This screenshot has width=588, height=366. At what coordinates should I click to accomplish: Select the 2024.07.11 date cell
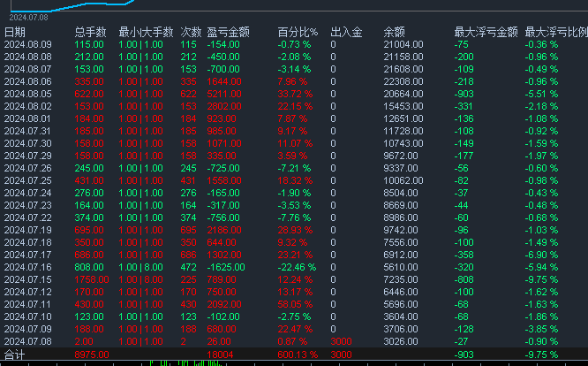[27, 305]
